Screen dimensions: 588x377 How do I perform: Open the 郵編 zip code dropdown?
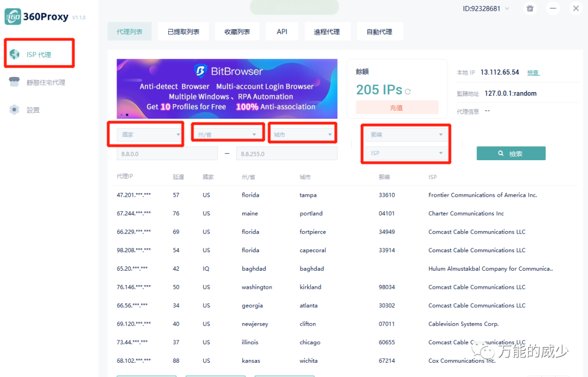tap(407, 135)
